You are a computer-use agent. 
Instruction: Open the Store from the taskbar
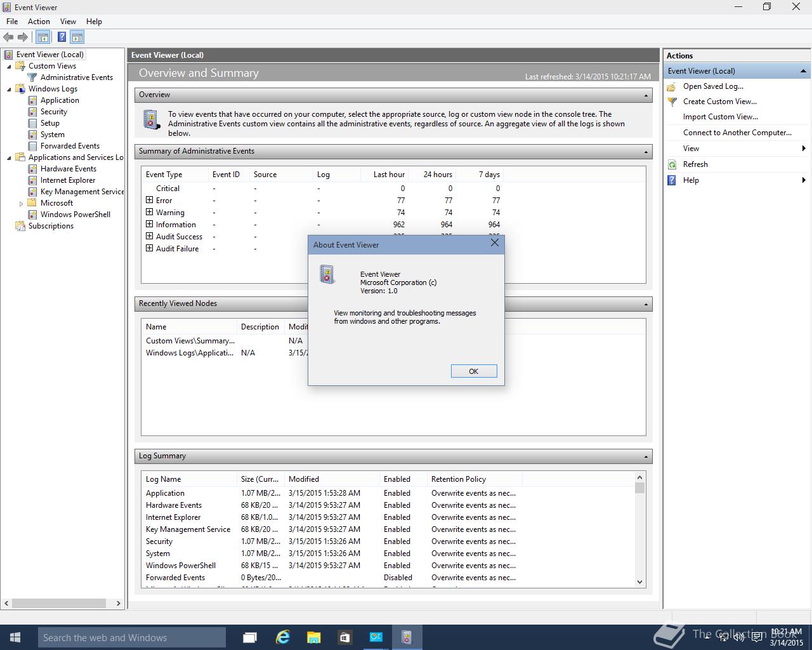pos(344,637)
